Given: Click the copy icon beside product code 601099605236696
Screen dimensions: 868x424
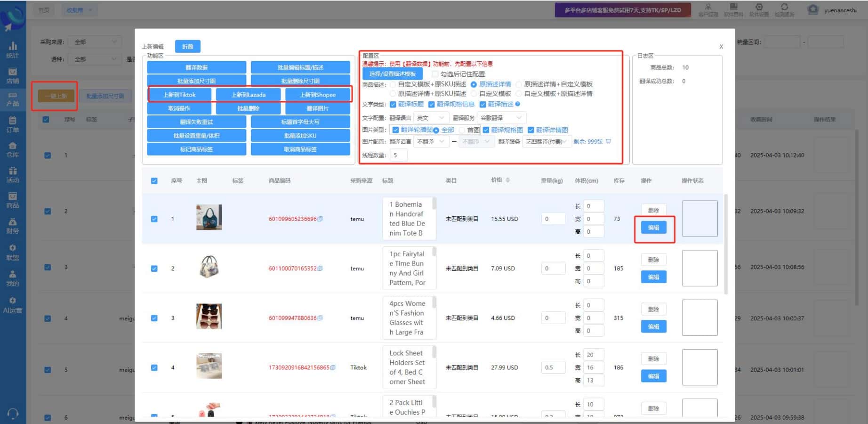Looking at the screenshot, I should [x=320, y=219].
